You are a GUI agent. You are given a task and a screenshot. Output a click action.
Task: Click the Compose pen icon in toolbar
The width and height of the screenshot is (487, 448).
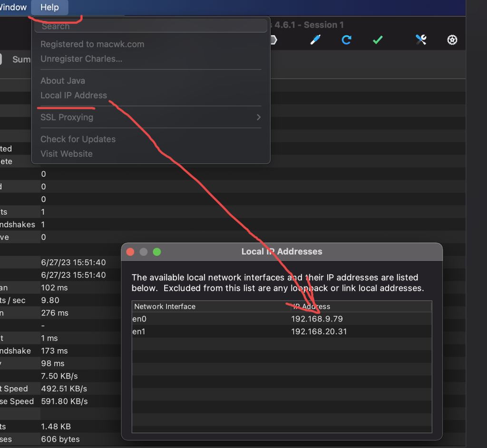coord(315,40)
